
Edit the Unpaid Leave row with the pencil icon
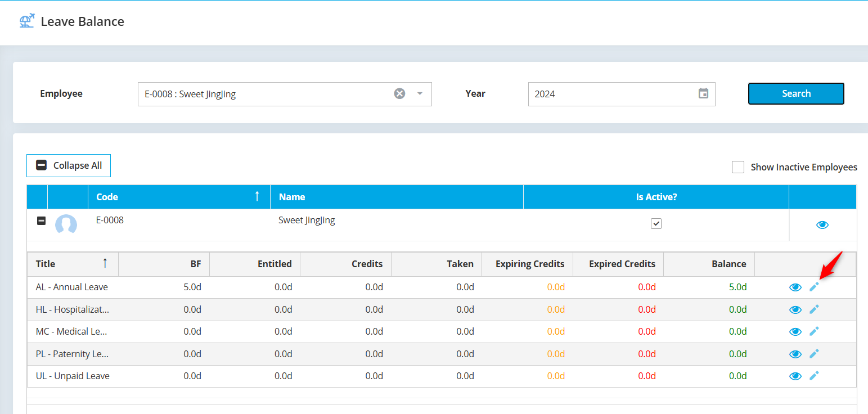click(x=814, y=376)
